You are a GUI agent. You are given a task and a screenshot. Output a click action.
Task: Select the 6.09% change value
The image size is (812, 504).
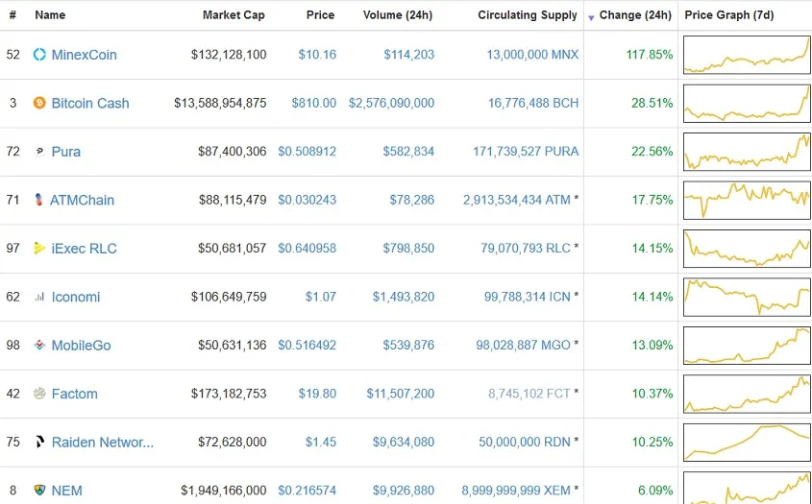tap(655, 490)
